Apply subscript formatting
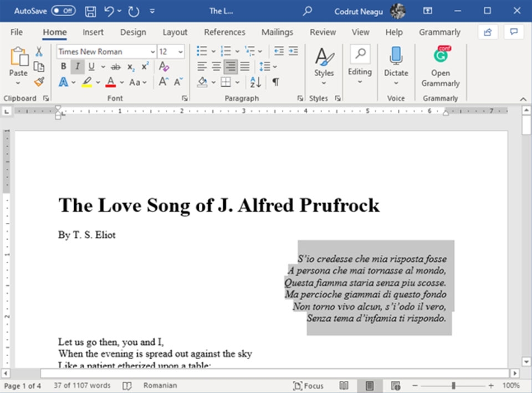The height and width of the screenshot is (393, 532). point(131,67)
